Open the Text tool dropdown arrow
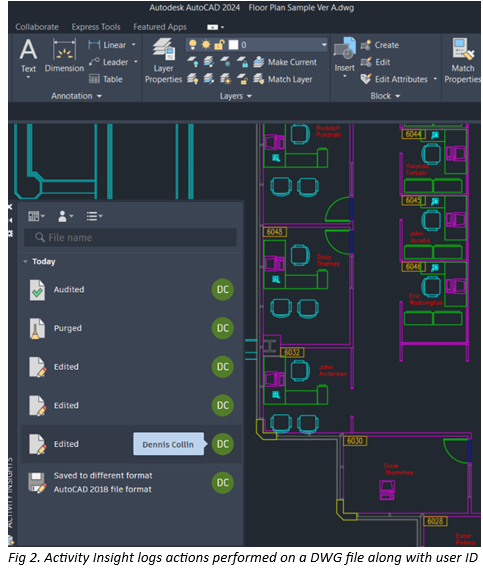This screenshot has height=570, width=483. pos(28,77)
